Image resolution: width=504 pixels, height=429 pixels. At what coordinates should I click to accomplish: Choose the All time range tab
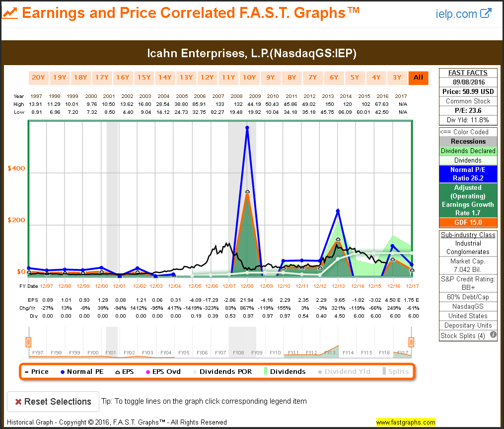click(418, 77)
